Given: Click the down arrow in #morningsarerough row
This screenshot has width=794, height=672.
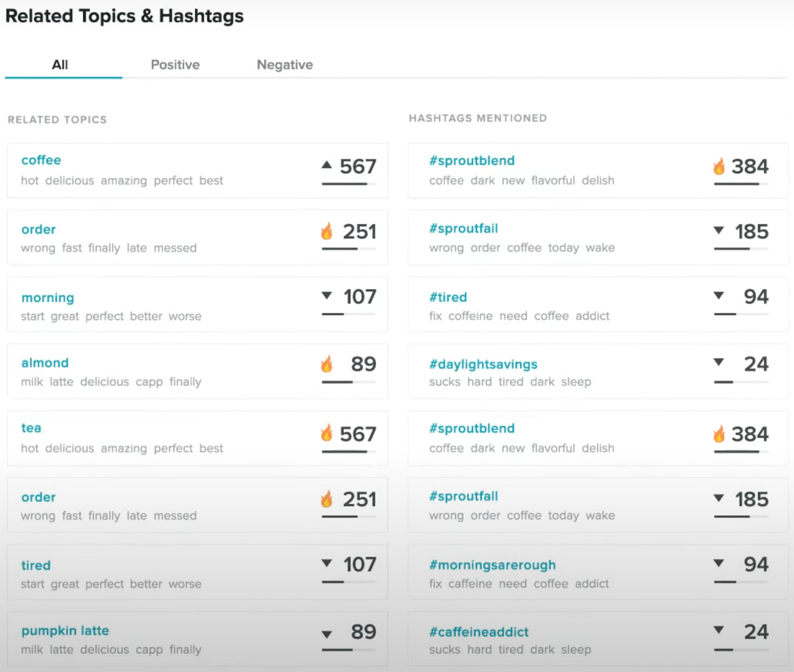Looking at the screenshot, I should pos(718,563).
